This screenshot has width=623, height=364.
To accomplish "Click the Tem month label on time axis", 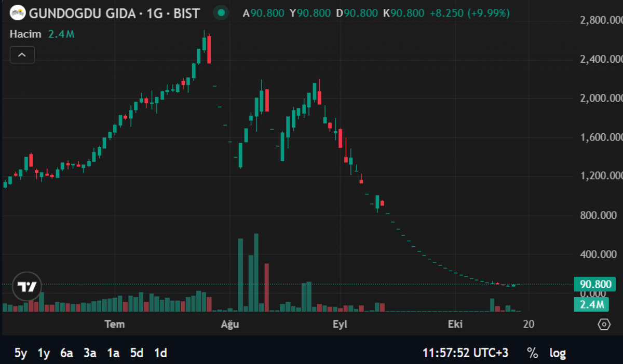I will click(x=115, y=325).
